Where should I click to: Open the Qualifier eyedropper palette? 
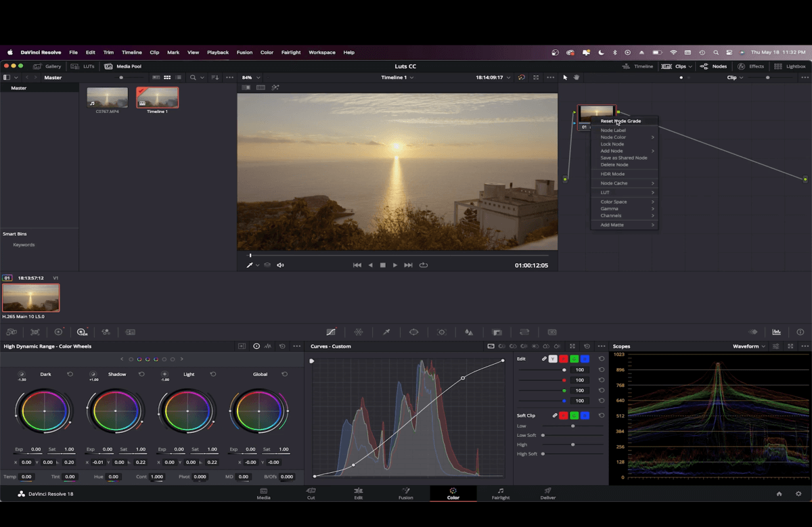pyautogui.click(x=386, y=332)
